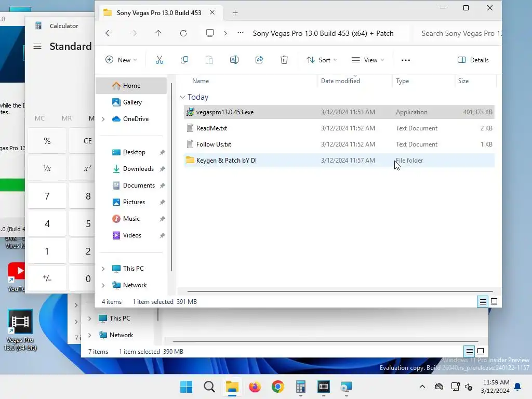Open taskbar Search
The image size is (532, 399).
click(x=209, y=387)
